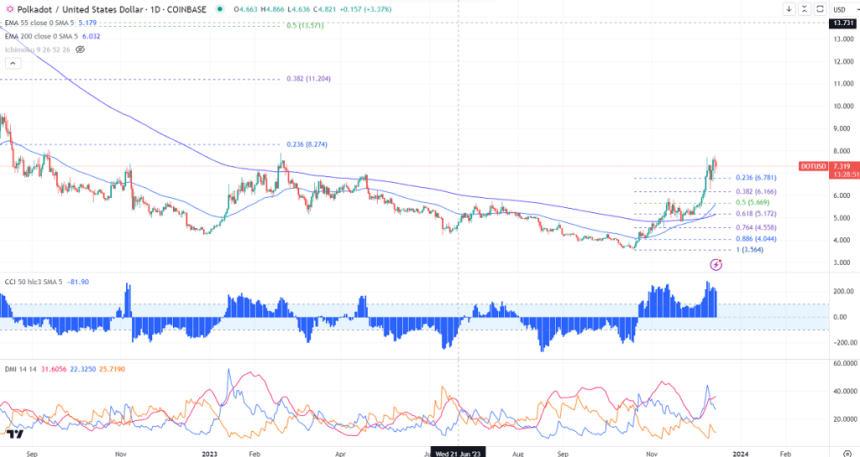
Task: Click the collapse pane arrows icon
Action: (x=806, y=8)
